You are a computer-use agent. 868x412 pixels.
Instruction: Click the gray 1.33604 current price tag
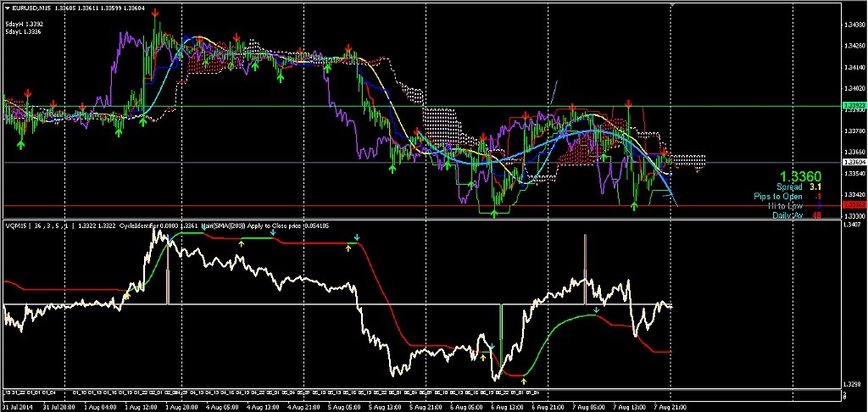click(x=853, y=161)
